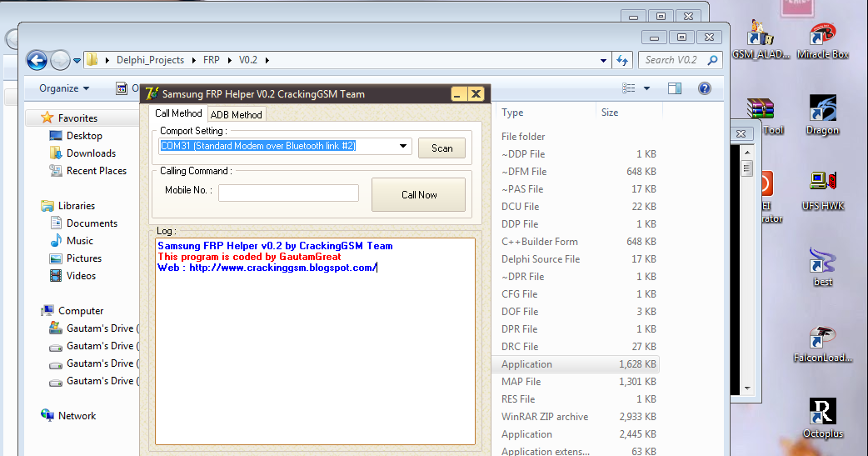Viewport: 868px width, 456px height.
Task: Select the MAP File row
Action: tap(576, 382)
